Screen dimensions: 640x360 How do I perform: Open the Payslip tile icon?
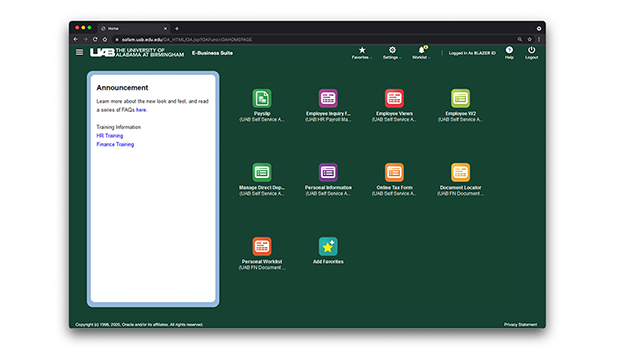pyautogui.click(x=262, y=98)
